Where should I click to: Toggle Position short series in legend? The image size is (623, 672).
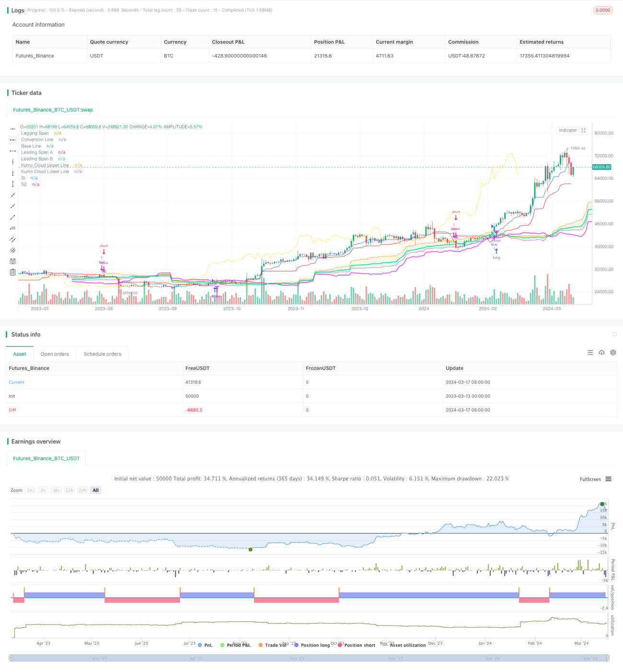click(357, 645)
